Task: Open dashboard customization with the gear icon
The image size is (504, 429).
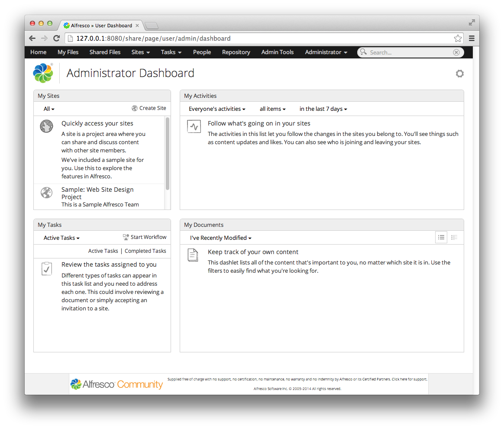Action: click(x=460, y=74)
